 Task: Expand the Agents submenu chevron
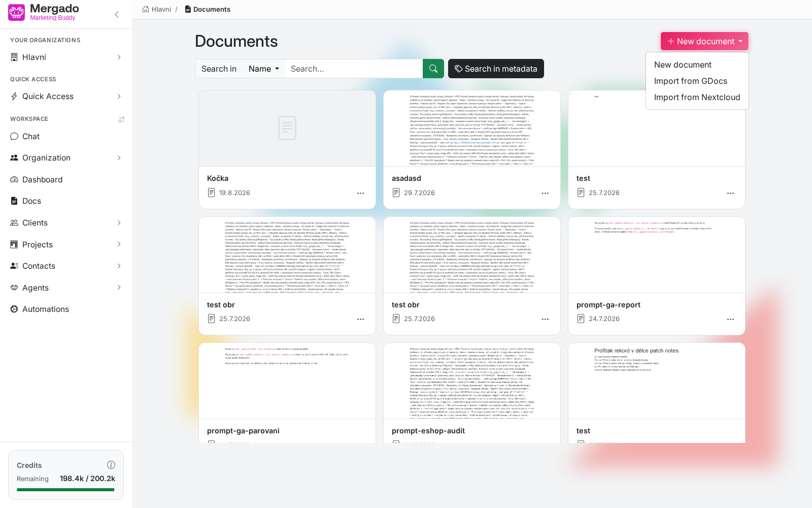[x=119, y=288]
